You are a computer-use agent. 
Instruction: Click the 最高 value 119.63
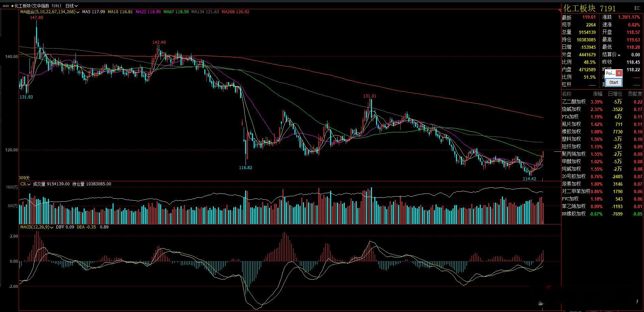coord(633,40)
